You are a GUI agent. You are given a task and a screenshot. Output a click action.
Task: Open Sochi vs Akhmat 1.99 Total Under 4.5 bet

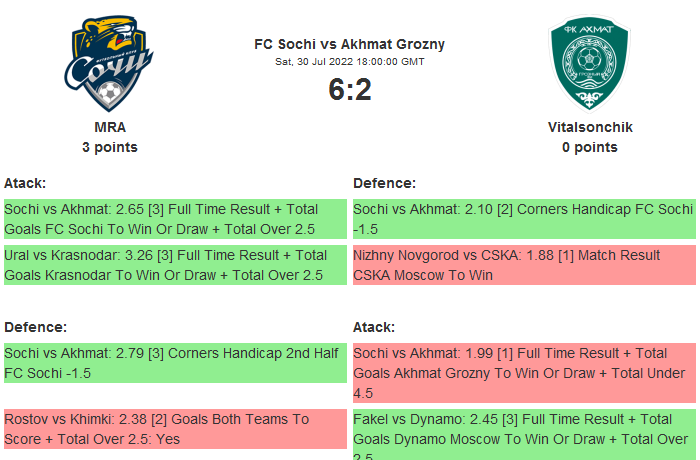pos(524,373)
